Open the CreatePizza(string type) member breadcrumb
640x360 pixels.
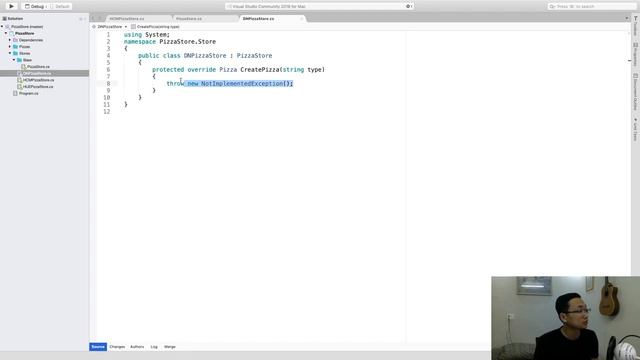coord(155,27)
